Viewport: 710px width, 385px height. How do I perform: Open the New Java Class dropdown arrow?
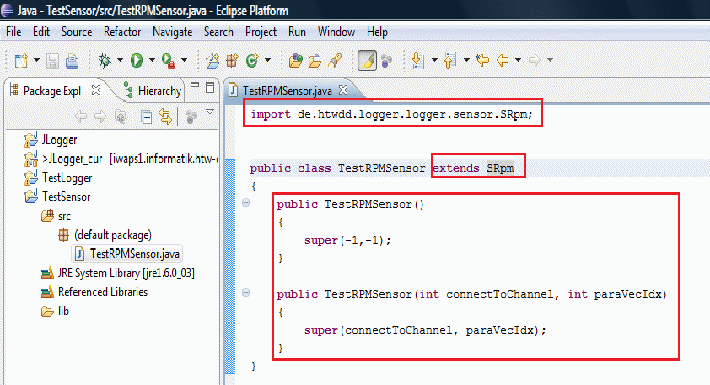click(x=268, y=60)
